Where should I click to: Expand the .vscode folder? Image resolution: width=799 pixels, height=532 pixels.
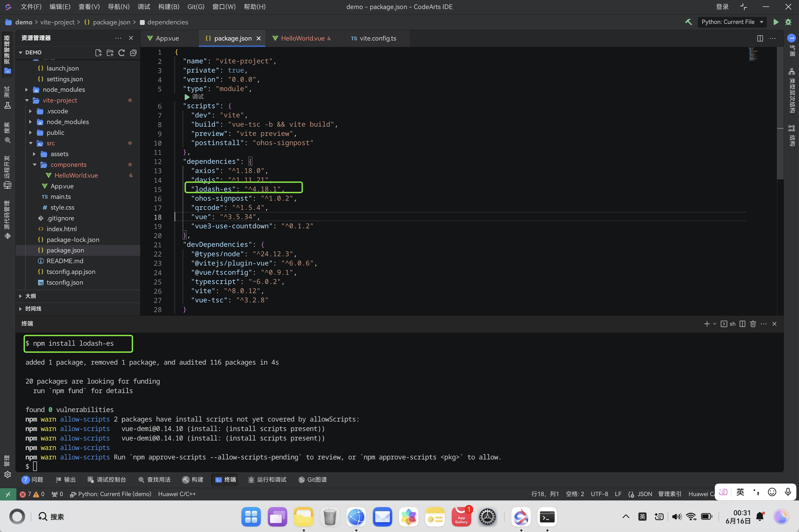click(30, 111)
